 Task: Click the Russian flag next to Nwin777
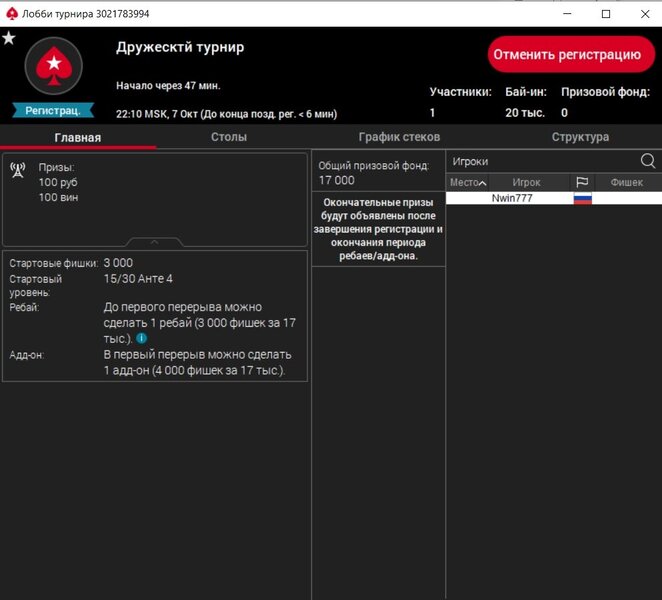pos(582,198)
